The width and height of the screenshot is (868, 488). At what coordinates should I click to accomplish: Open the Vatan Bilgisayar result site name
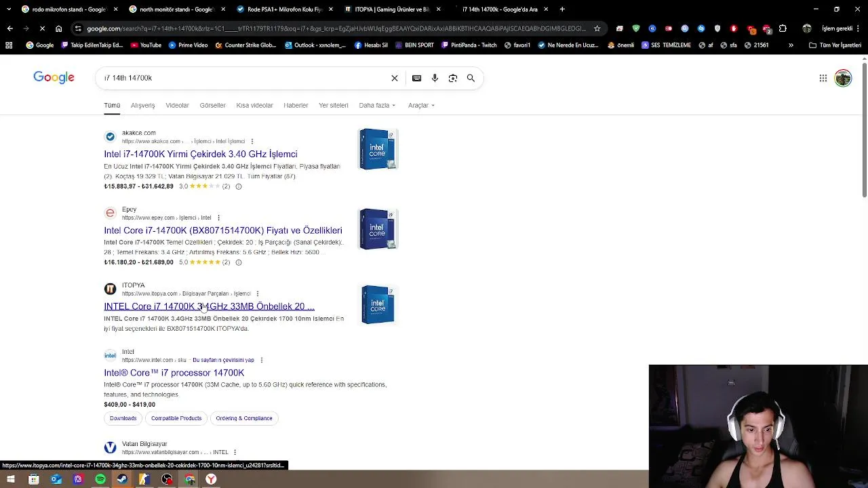click(144, 444)
